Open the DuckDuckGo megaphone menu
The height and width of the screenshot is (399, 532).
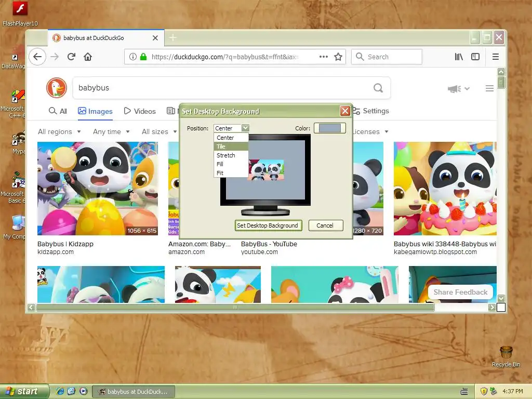458,88
